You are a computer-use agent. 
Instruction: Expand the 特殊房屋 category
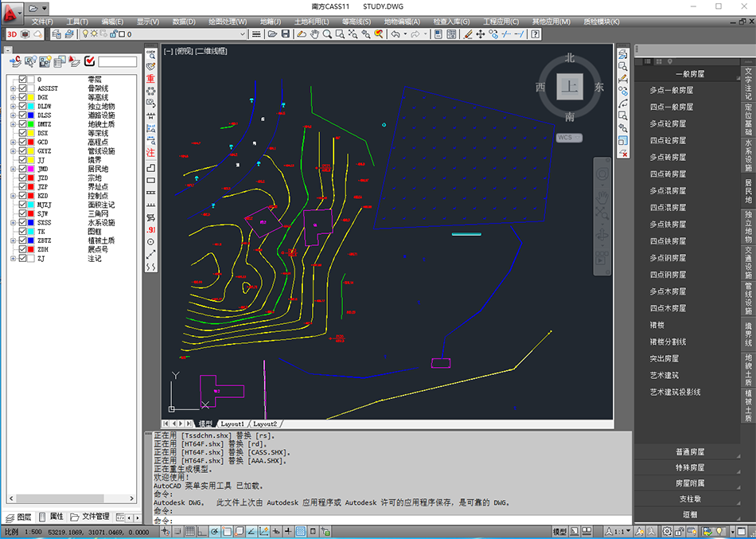pyautogui.click(x=689, y=467)
